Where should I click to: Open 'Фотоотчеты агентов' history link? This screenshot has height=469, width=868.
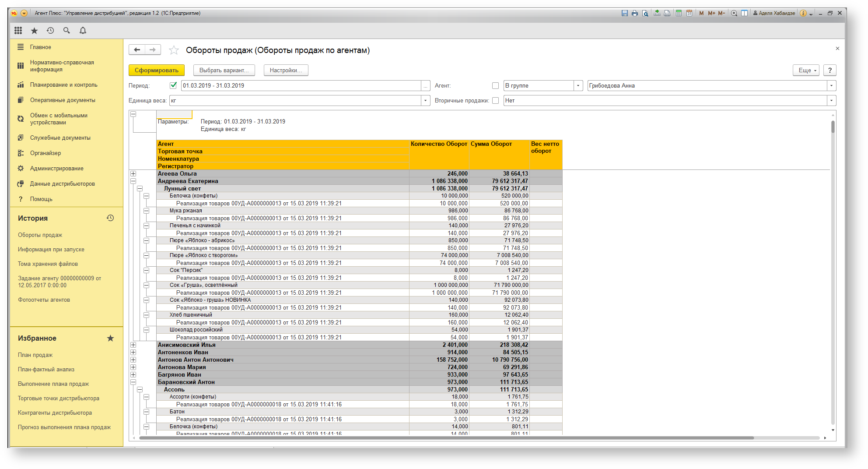(x=44, y=300)
